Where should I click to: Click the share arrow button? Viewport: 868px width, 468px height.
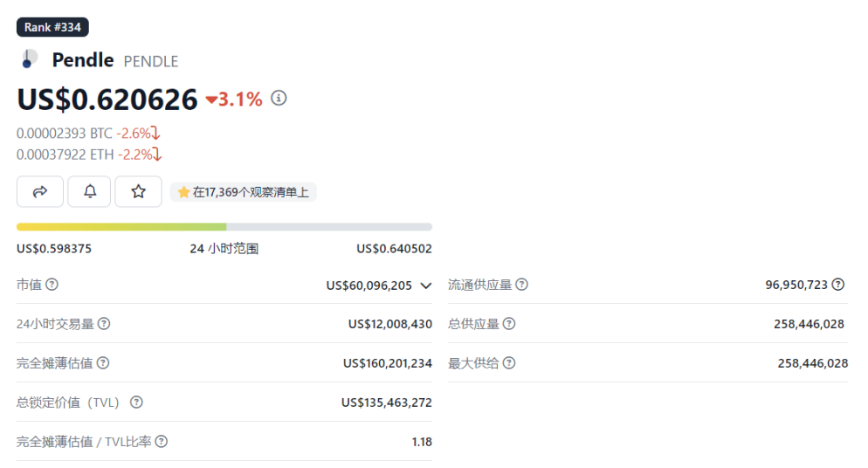tap(39, 192)
